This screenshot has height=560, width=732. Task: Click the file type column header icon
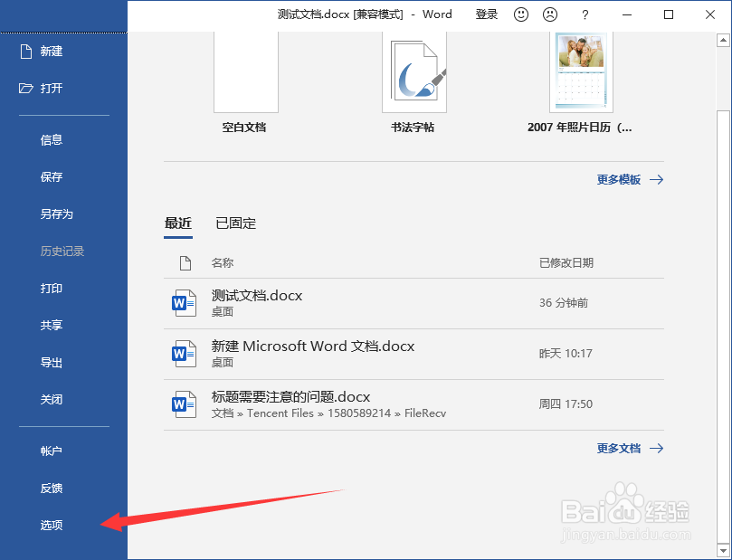(185, 263)
